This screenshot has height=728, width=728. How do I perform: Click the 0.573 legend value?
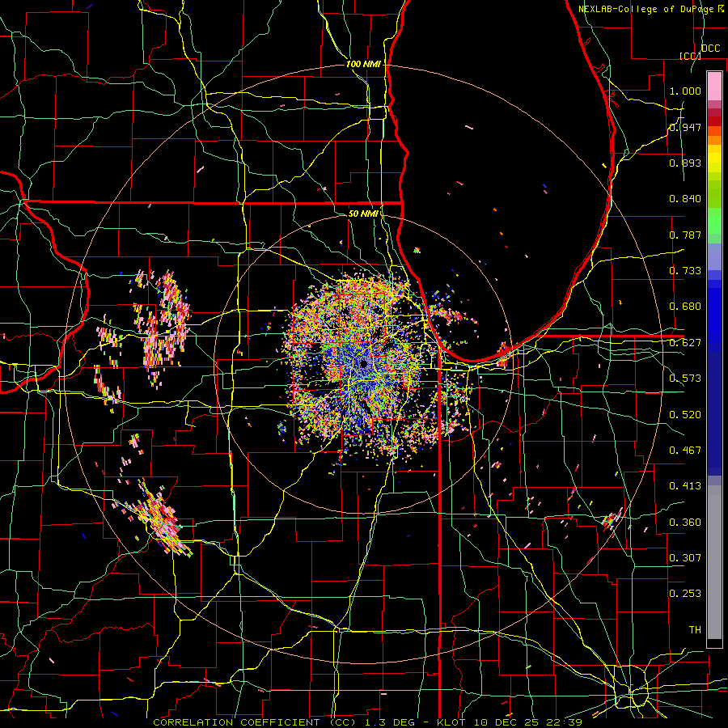tap(685, 379)
